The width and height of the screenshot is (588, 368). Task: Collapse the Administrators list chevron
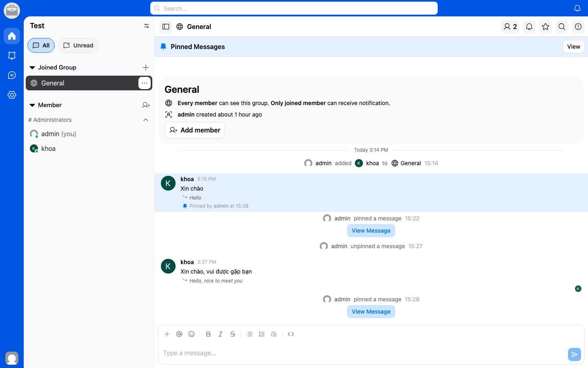[146, 120]
